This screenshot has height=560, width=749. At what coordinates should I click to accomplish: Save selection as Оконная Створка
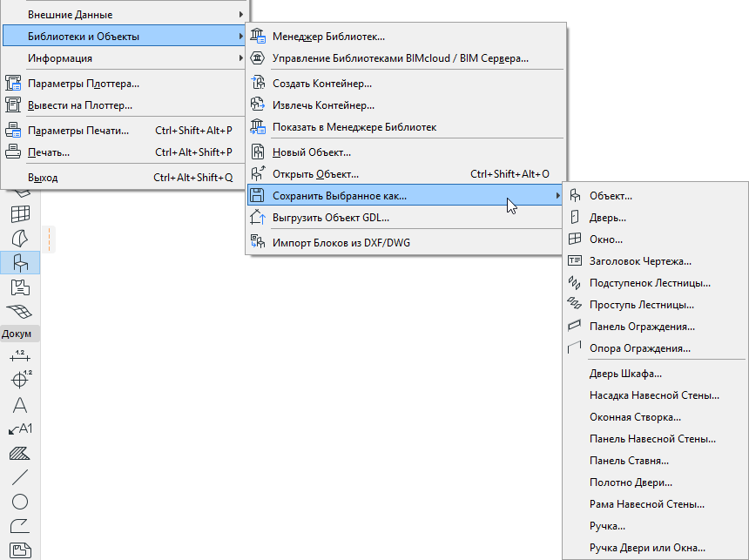655,417
